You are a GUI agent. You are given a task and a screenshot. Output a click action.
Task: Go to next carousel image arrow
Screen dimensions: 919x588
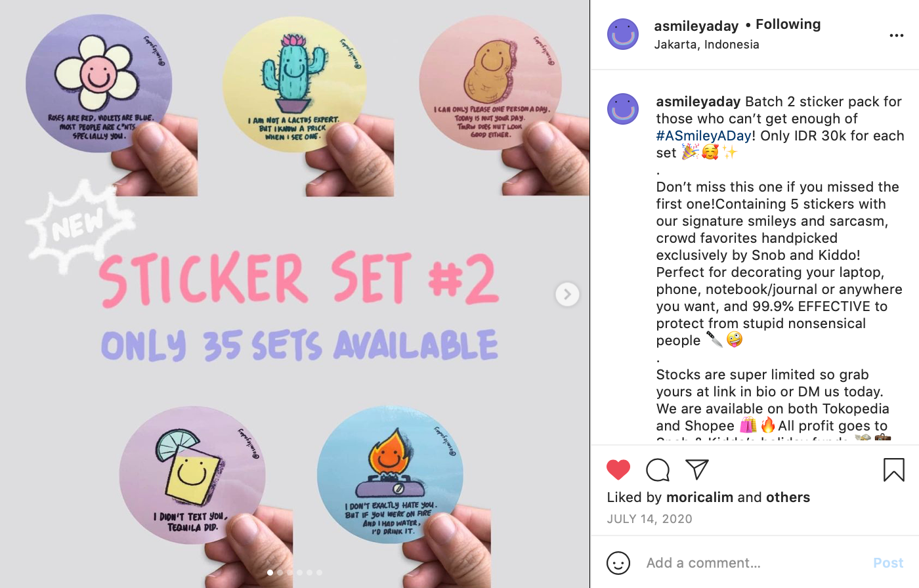point(567,294)
